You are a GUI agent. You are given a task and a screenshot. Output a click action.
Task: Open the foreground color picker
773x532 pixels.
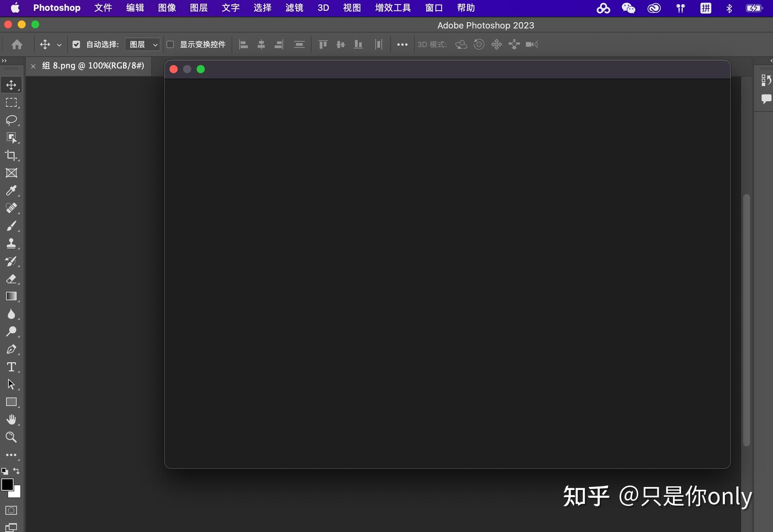(x=8, y=485)
